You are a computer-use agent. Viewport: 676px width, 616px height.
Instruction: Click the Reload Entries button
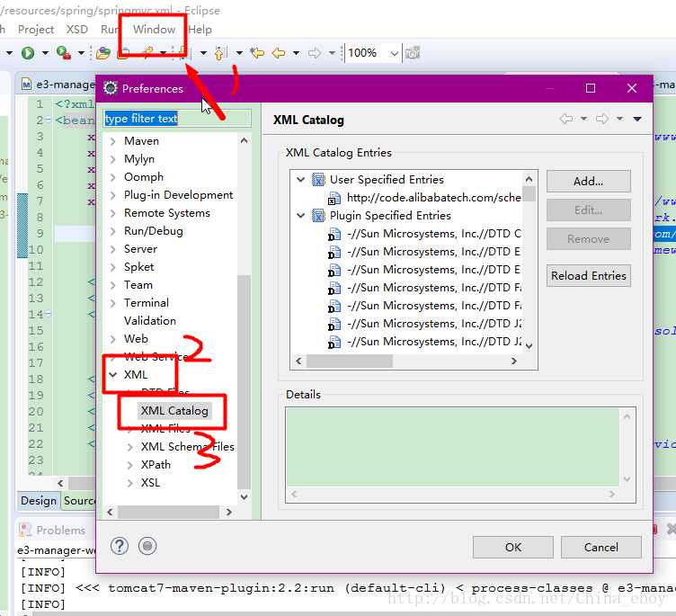coord(589,276)
